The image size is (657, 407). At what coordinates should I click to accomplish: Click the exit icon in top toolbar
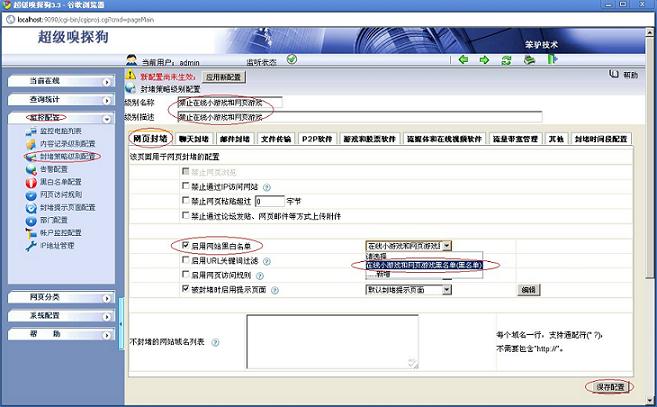tap(552, 59)
